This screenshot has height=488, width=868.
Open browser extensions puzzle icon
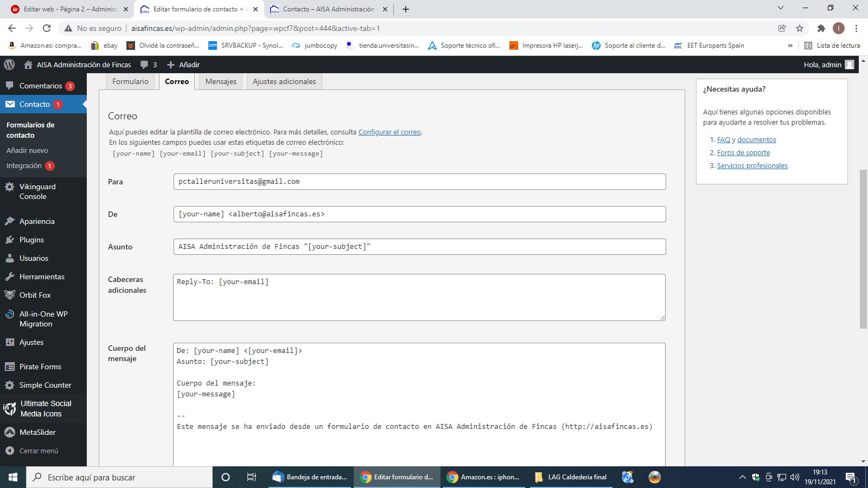pos(821,28)
